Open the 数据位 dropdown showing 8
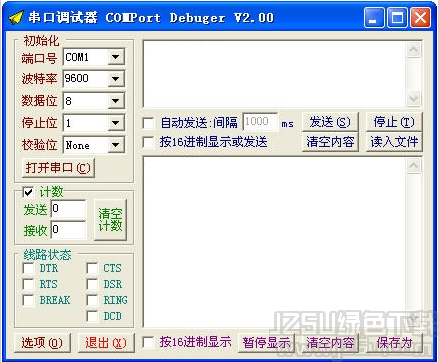 click(116, 101)
